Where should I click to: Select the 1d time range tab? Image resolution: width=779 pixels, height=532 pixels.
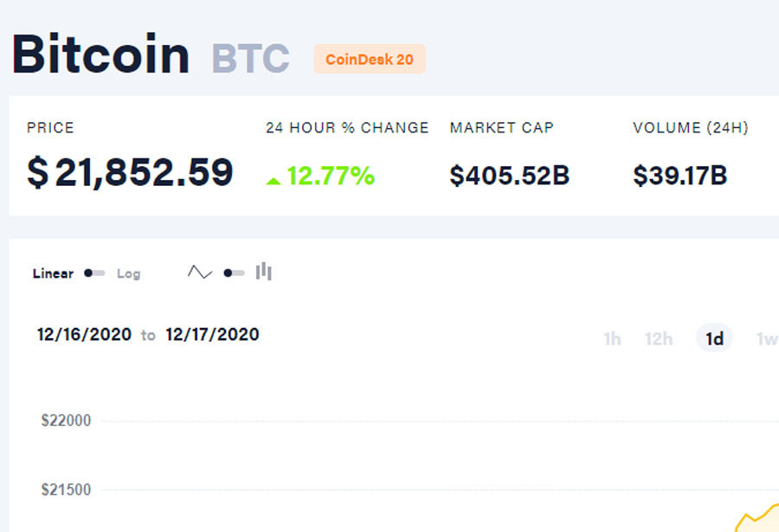(714, 339)
